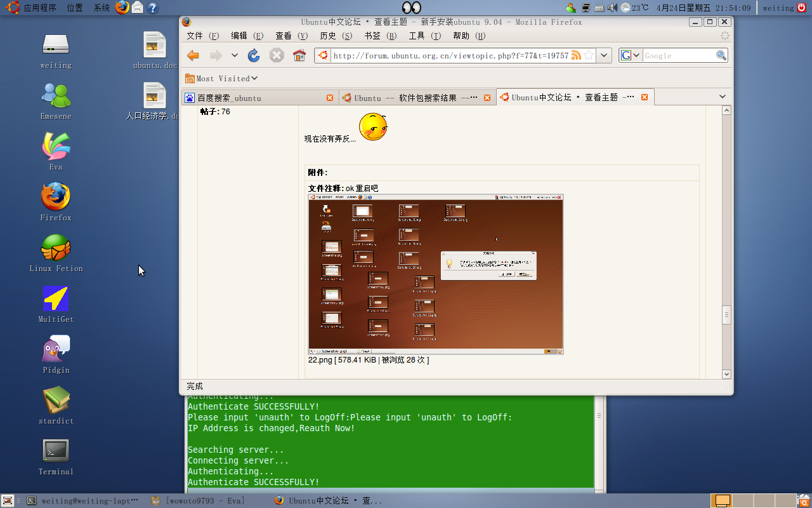Launch Emesene desktop icon

pyautogui.click(x=56, y=100)
